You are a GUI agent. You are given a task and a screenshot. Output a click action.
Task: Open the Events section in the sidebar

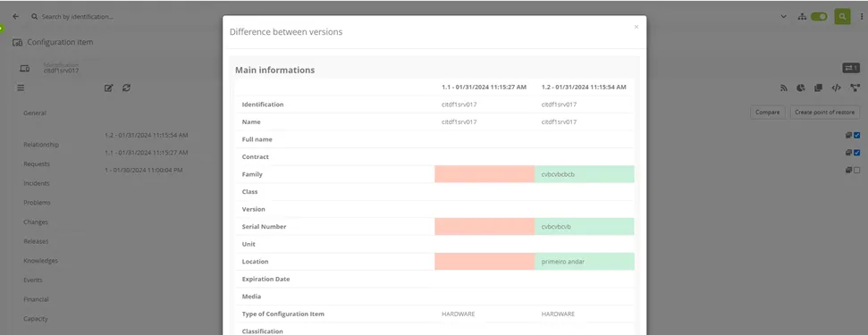(33, 280)
